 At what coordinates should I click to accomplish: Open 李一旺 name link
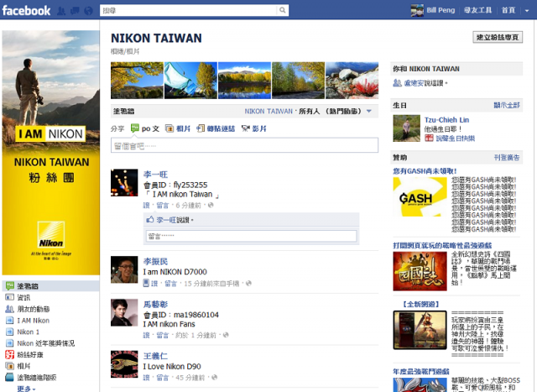tap(155, 175)
